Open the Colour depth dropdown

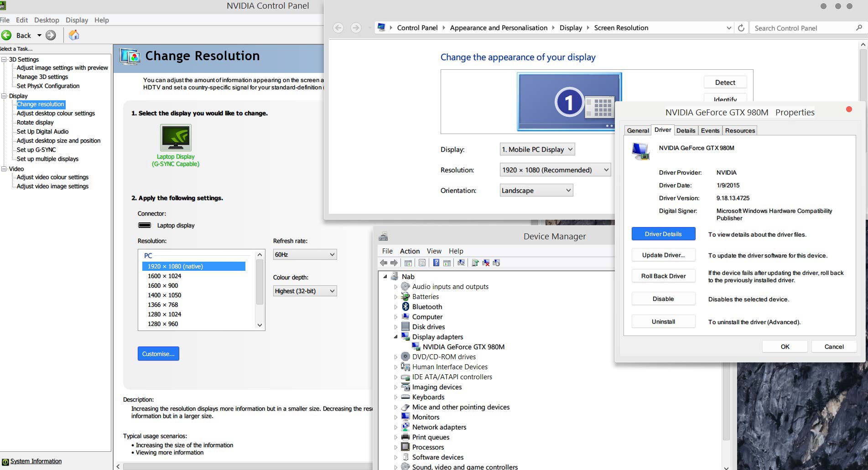[305, 291]
